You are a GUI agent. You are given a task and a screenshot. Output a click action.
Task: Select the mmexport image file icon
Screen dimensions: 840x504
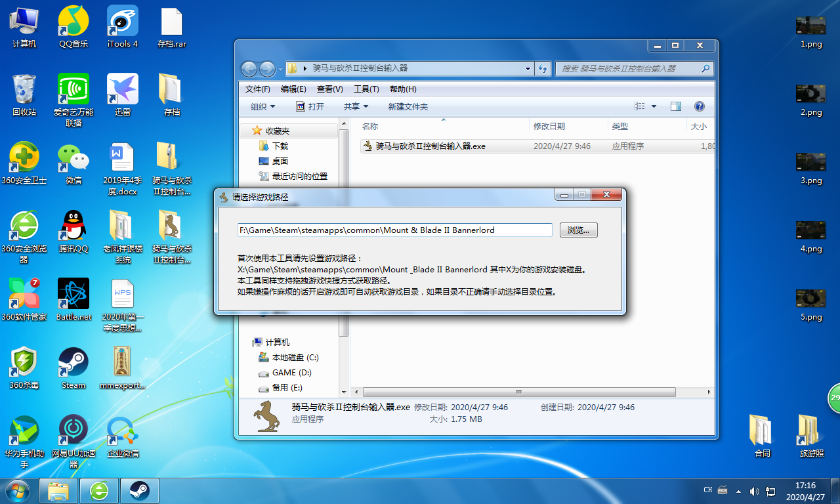coord(123,367)
